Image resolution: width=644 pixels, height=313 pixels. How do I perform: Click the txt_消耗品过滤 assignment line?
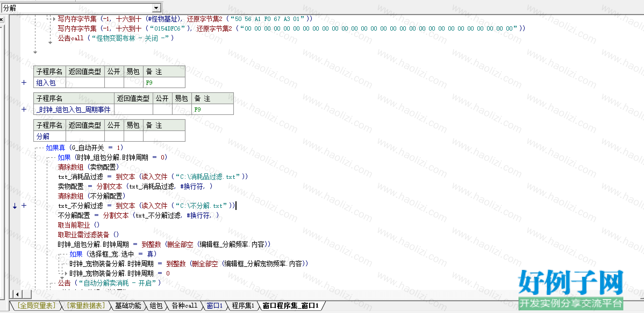(x=153, y=177)
